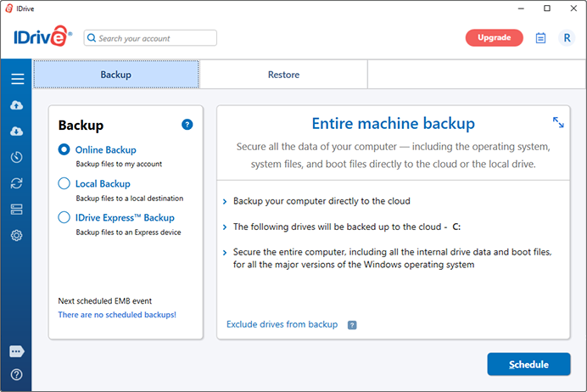Click 'Next scheduled EMB event' text

click(105, 301)
